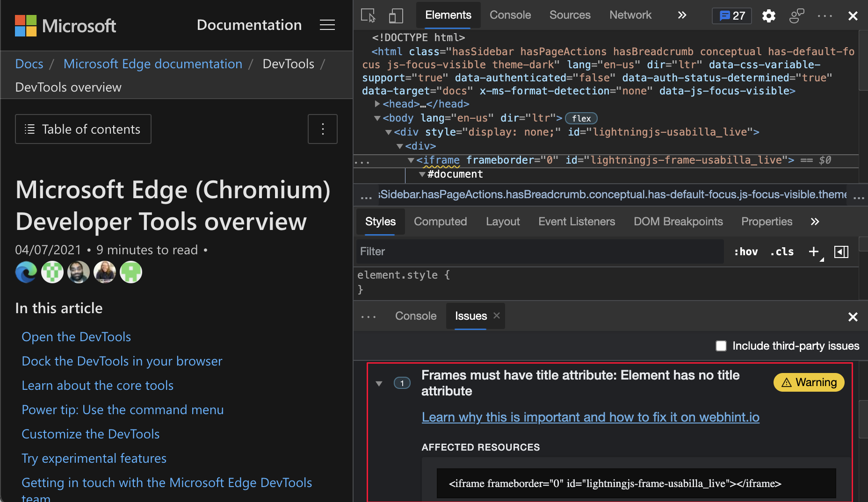Viewport: 868px width, 502px height.
Task: Open new style rule with plus icon
Action: [x=814, y=251]
